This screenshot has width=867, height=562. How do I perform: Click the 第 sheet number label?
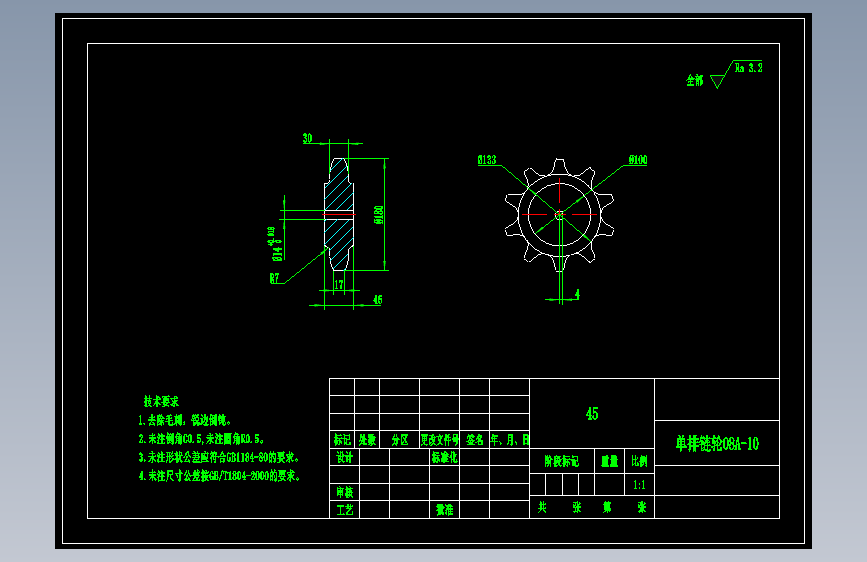607,507
